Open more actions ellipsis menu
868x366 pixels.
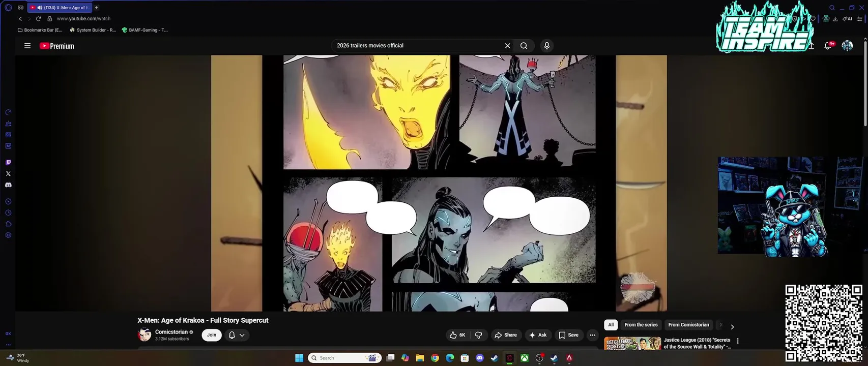[x=592, y=335]
